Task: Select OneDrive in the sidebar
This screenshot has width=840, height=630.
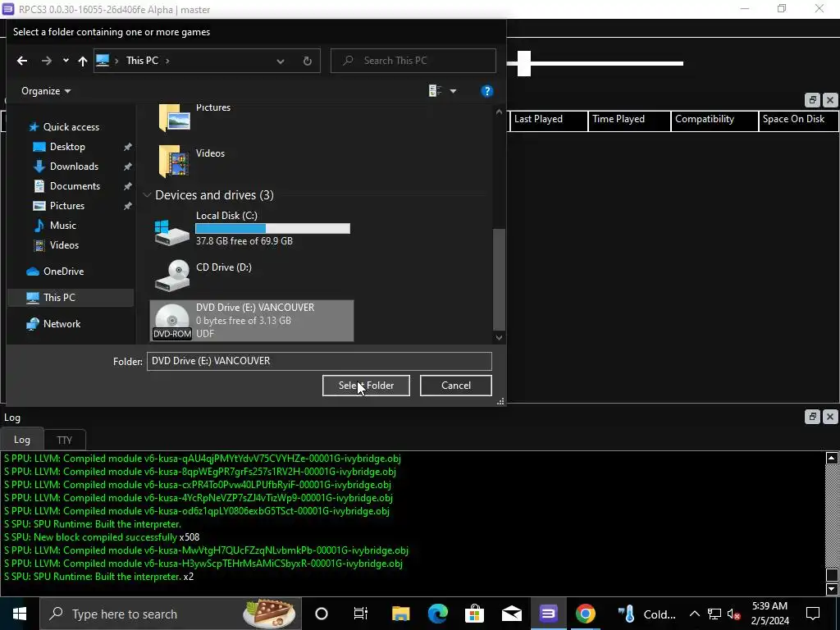Action: (x=63, y=272)
